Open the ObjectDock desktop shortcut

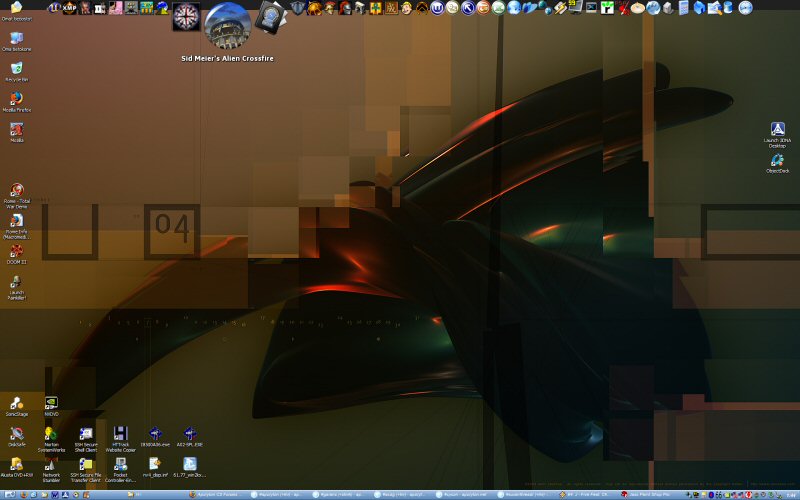point(777,161)
